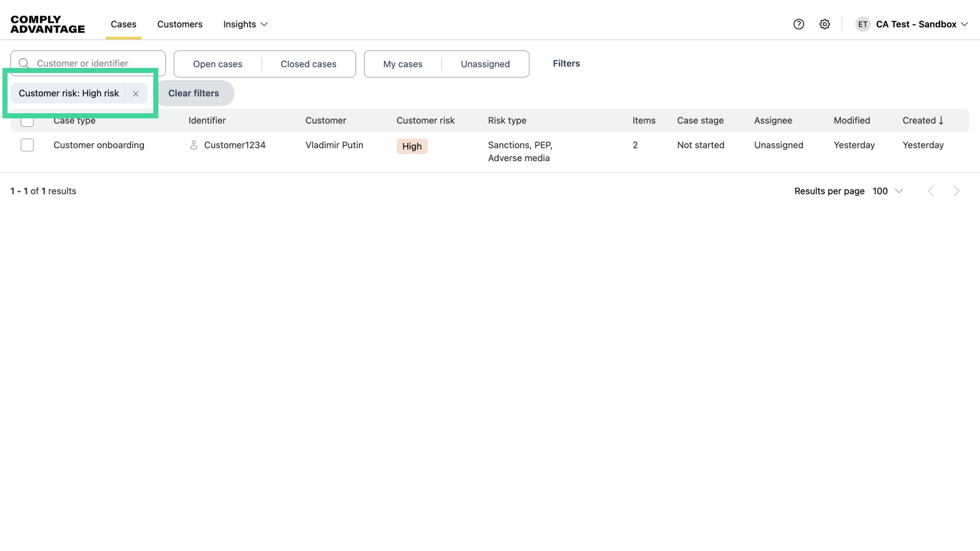This screenshot has width=980, height=551.
Task: Switch to the Customers tab
Action: point(180,24)
